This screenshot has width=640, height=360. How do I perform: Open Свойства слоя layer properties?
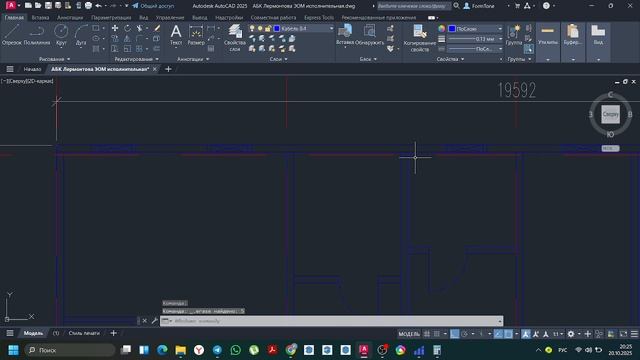(235, 38)
